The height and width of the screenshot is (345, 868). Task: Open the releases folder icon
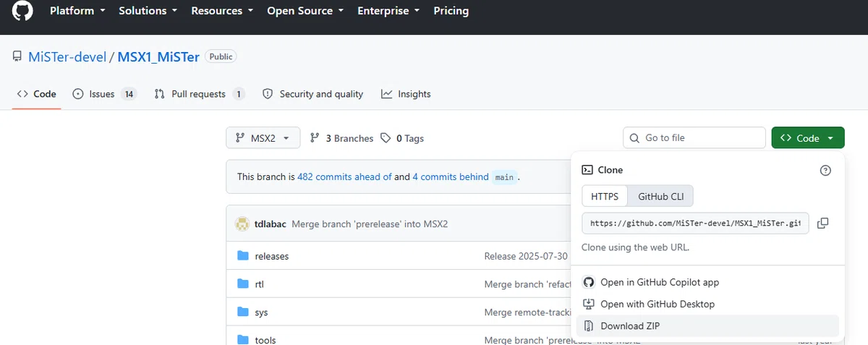pos(243,256)
